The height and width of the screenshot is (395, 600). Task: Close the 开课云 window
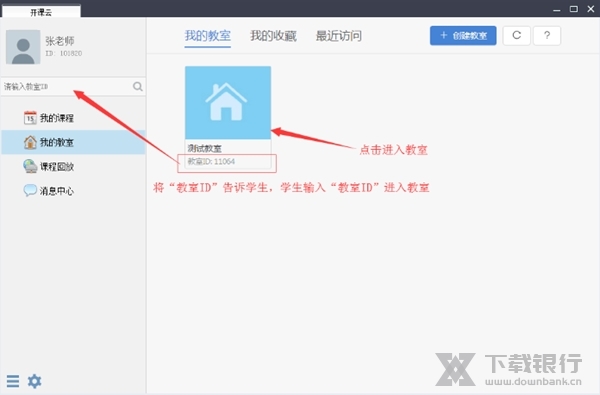[590, 9]
